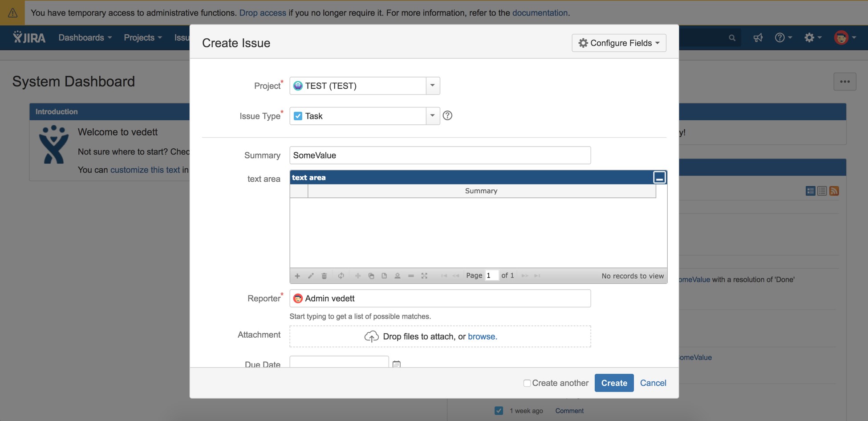Collapse the text area grid panel
This screenshot has width=868, height=421.
point(659,177)
